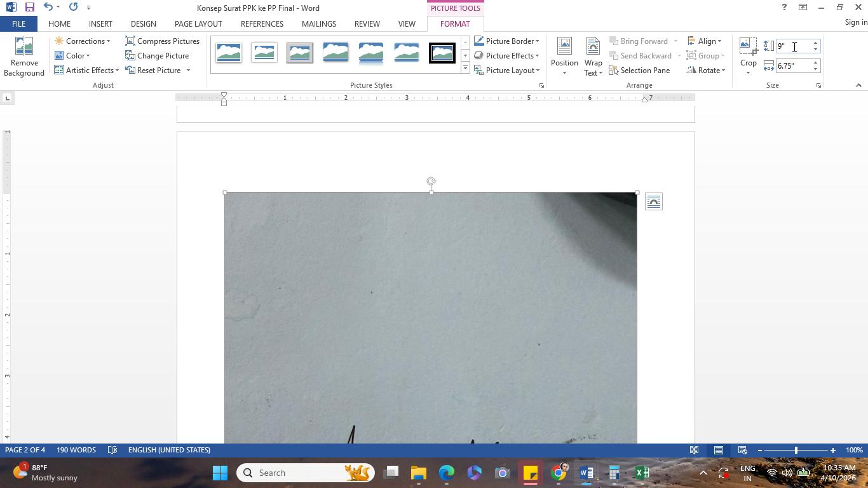Screen dimensions: 868x488
Task: Click the Sign in link
Action: tap(856, 22)
